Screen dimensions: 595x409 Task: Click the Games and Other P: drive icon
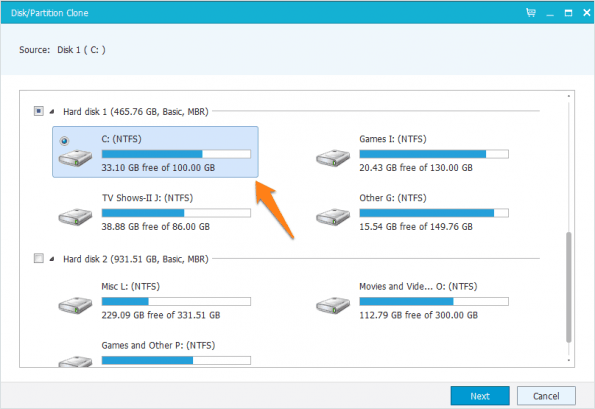[75, 361]
